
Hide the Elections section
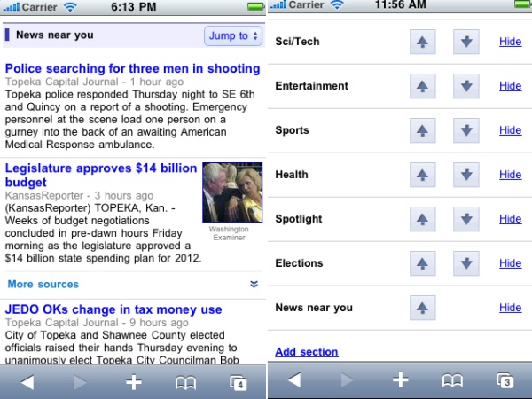(511, 263)
